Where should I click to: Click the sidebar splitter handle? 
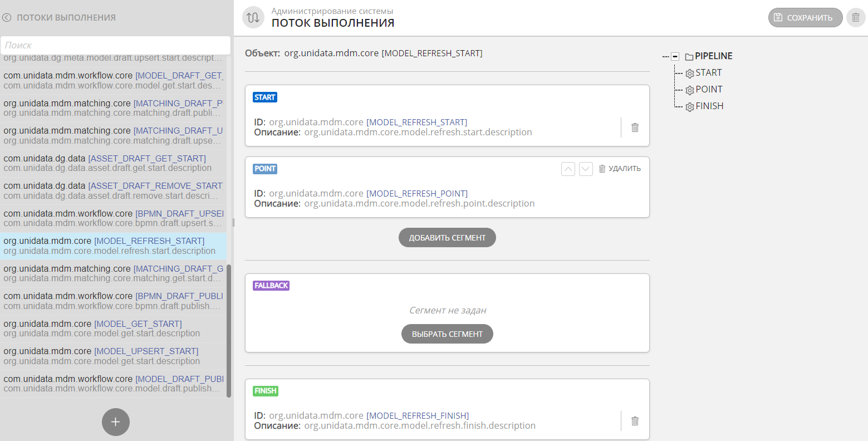pyautogui.click(x=233, y=222)
